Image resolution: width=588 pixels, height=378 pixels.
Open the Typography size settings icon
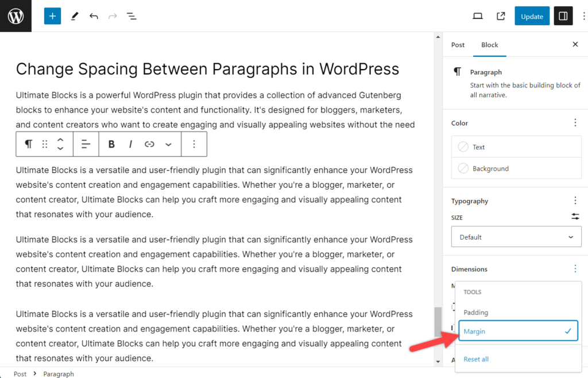[575, 217]
